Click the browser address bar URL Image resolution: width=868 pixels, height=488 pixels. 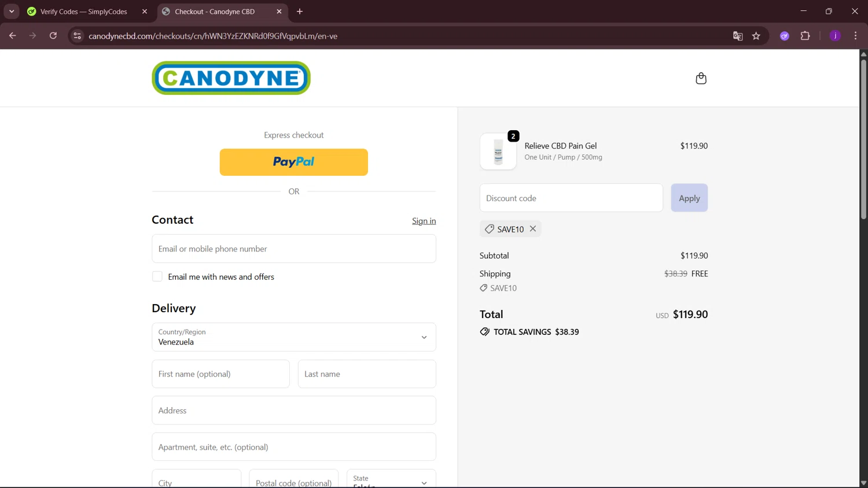pyautogui.click(x=213, y=36)
